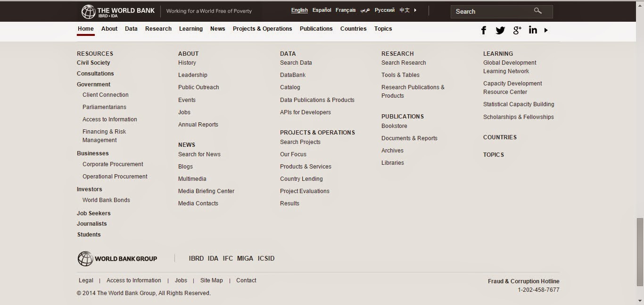Open the Bookstore link

click(394, 126)
